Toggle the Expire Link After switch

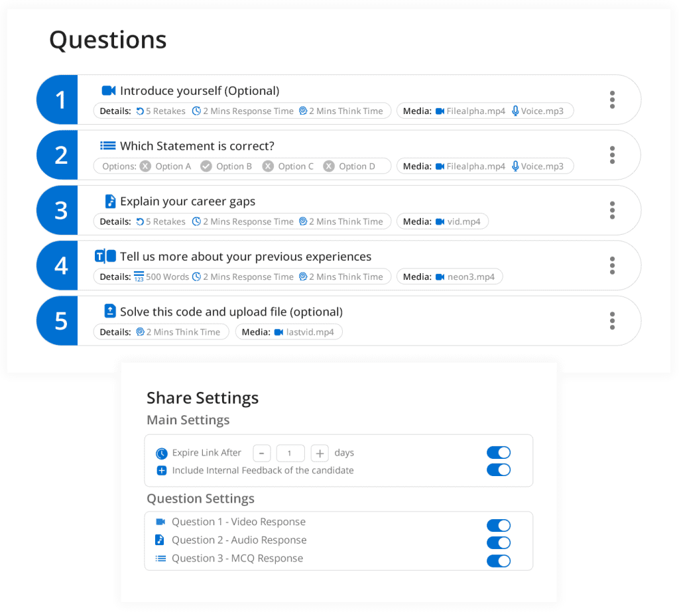point(499,453)
